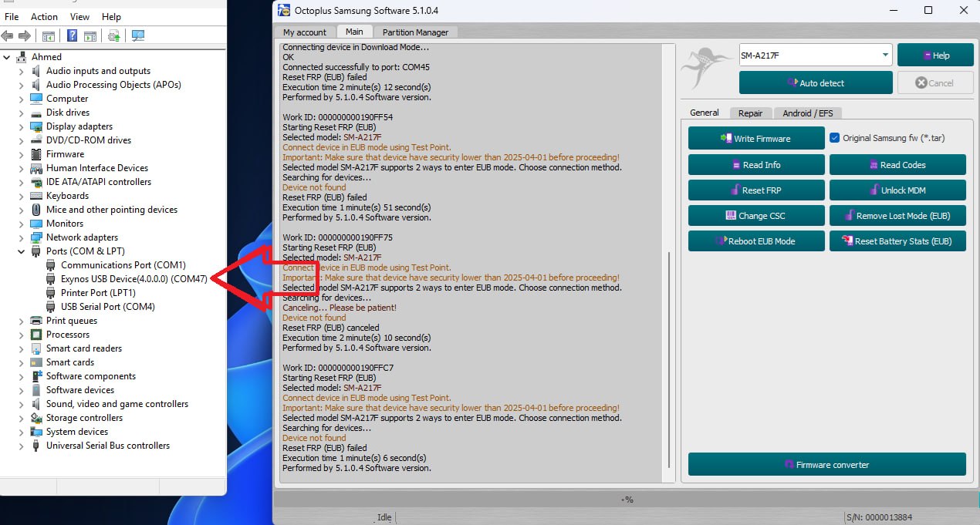Click the Change CSC barcode button

pos(755,216)
